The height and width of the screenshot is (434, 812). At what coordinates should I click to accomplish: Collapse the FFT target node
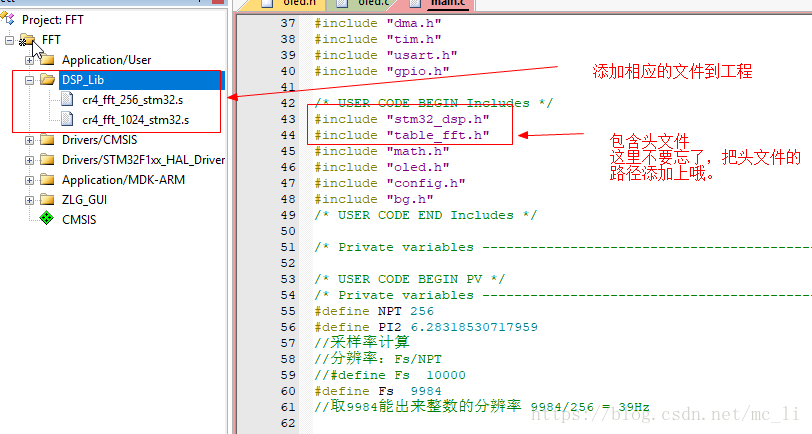(x=9, y=40)
